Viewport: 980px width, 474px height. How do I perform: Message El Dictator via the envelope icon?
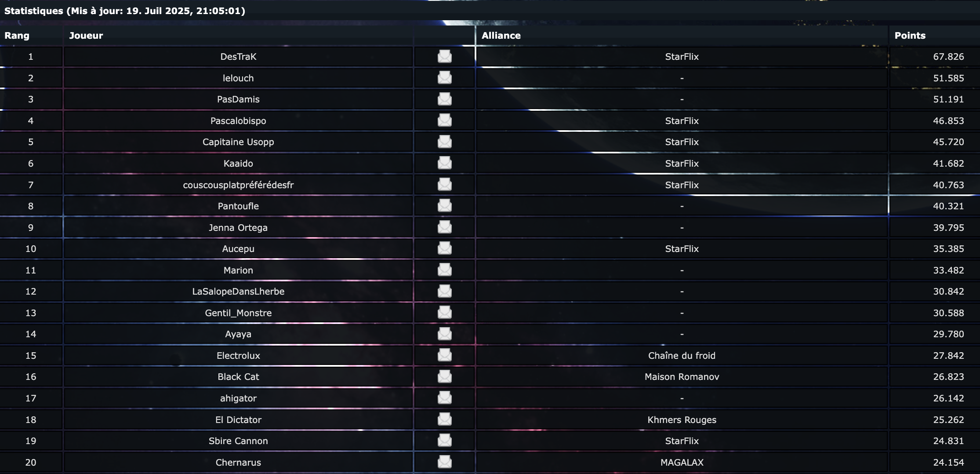(444, 419)
